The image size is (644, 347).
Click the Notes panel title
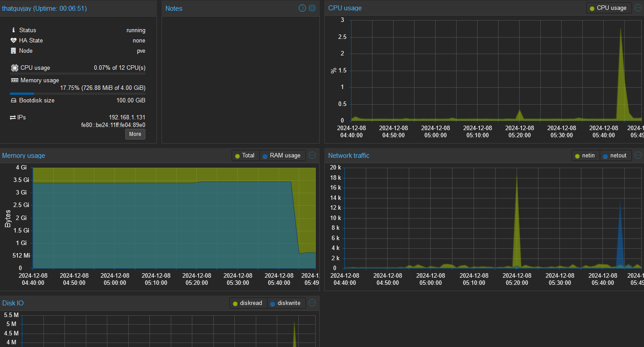[174, 8]
